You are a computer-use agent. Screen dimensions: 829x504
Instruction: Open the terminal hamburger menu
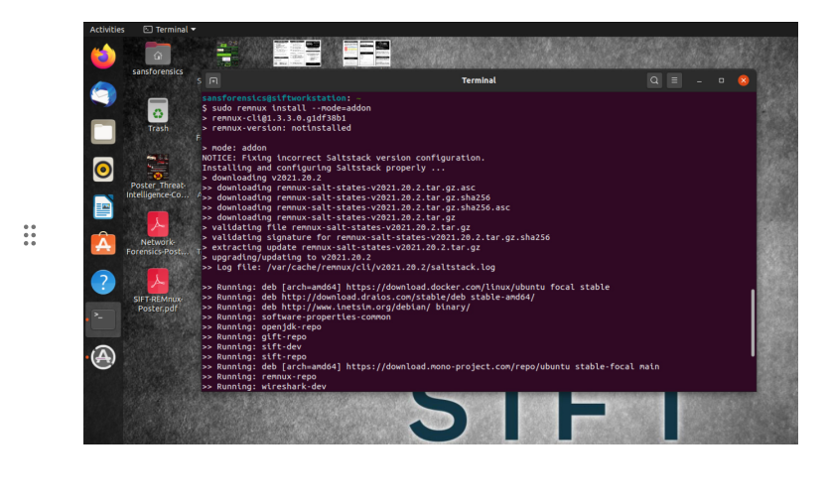pyautogui.click(x=674, y=80)
